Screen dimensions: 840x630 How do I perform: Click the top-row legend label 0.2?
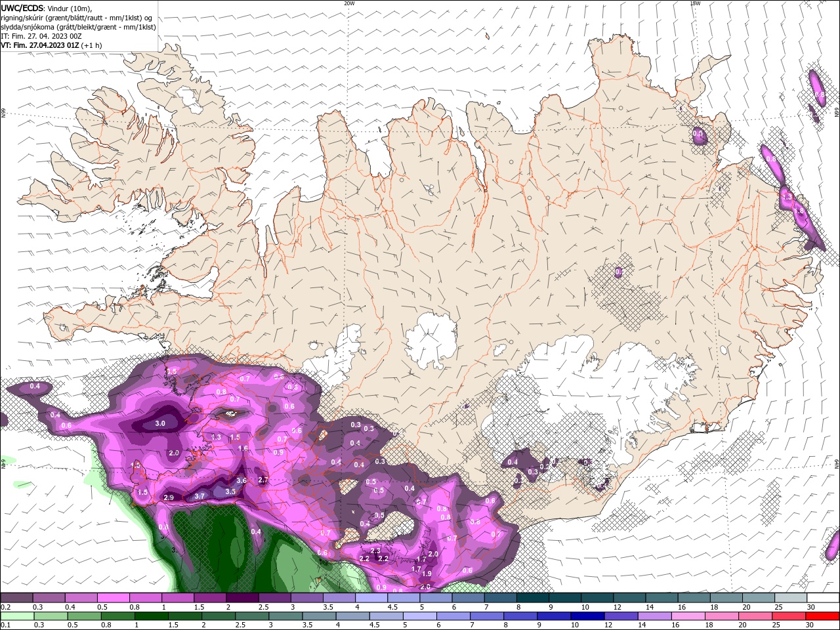pos(5,607)
